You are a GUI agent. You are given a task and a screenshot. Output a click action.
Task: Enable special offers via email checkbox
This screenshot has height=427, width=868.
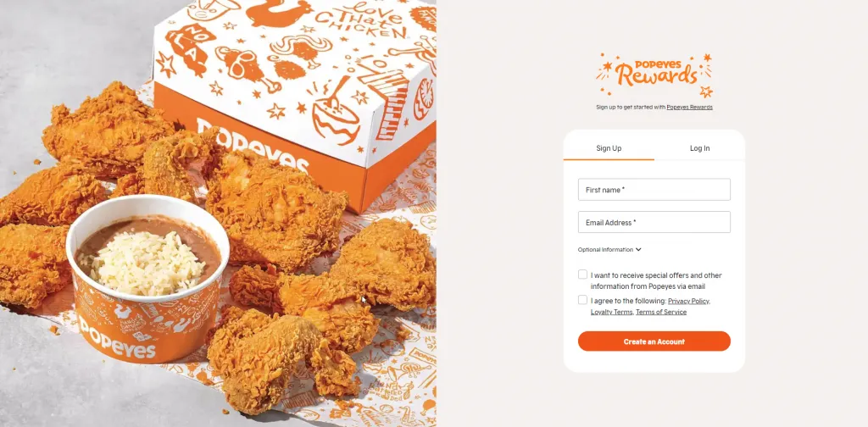pos(582,274)
